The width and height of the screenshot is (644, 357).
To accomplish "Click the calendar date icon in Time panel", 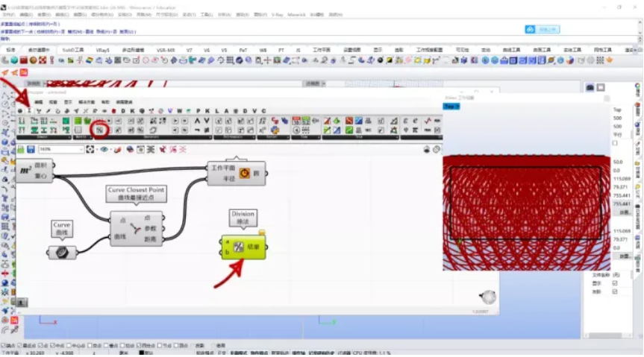I will pyautogui.click(x=296, y=121).
